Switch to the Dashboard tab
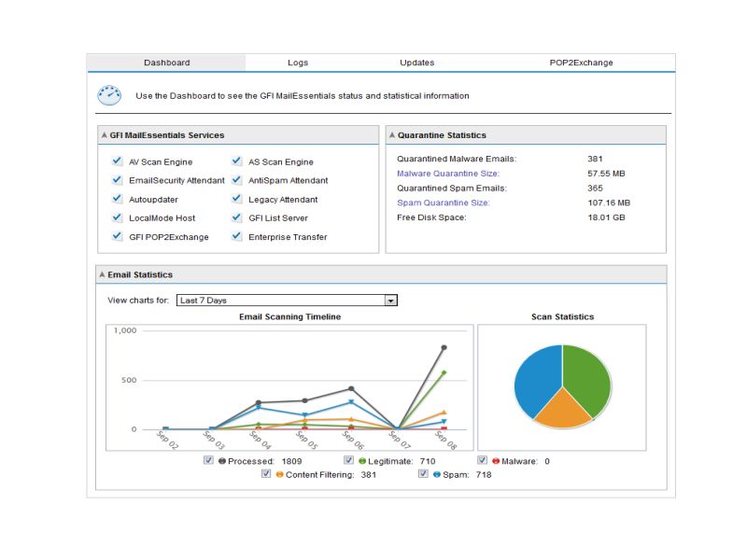The image size is (747, 560). pyautogui.click(x=167, y=63)
